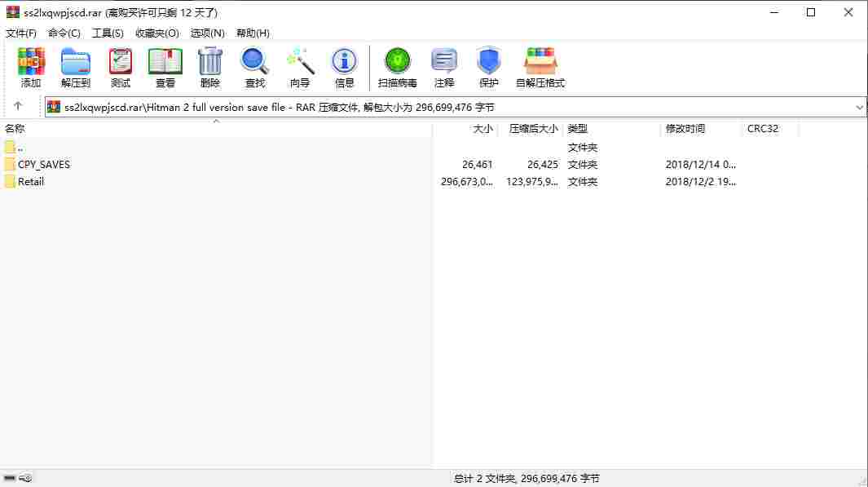This screenshot has width=868, height=487.
Task: Click Retail date 2018/12/2 cell
Action: tap(700, 182)
